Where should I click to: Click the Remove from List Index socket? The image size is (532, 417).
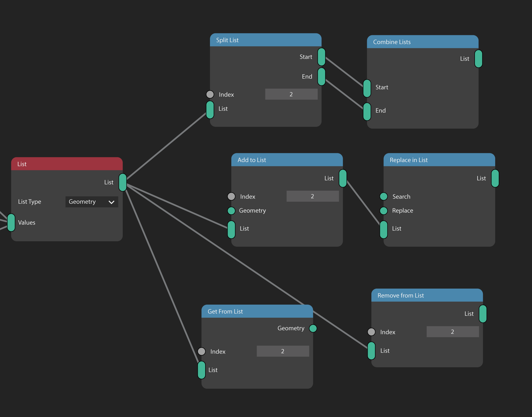click(x=371, y=332)
